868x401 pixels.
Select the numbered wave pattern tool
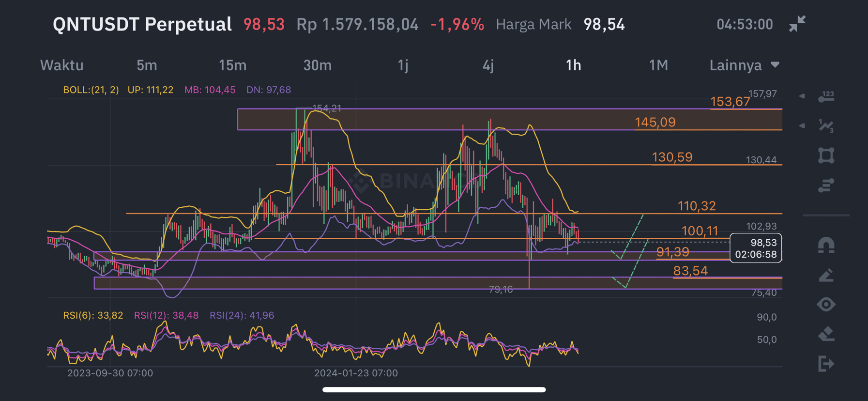(x=826, y=126)
